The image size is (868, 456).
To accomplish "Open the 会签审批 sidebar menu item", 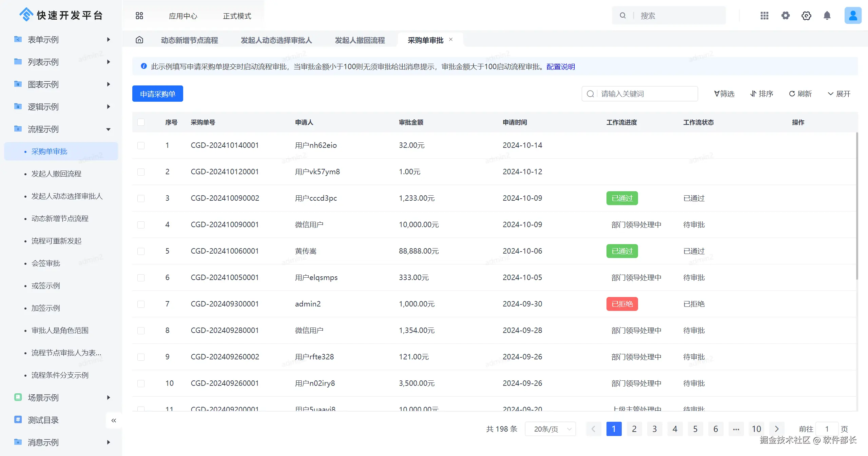I will point(46,263).
